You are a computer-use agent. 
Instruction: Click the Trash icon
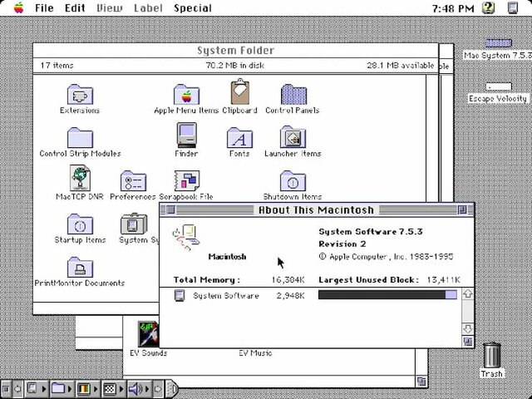click(491, 355)
